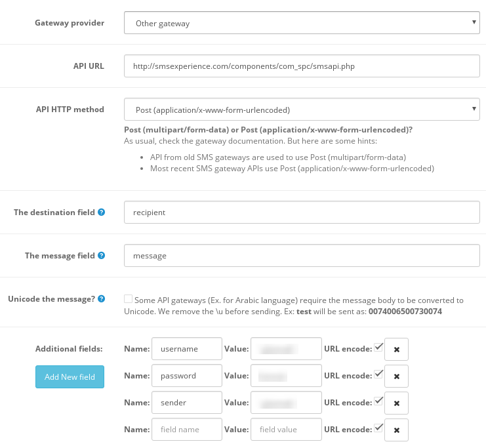Click the destination field help icon
486x448 pixels.
click(x=101, y=213)
